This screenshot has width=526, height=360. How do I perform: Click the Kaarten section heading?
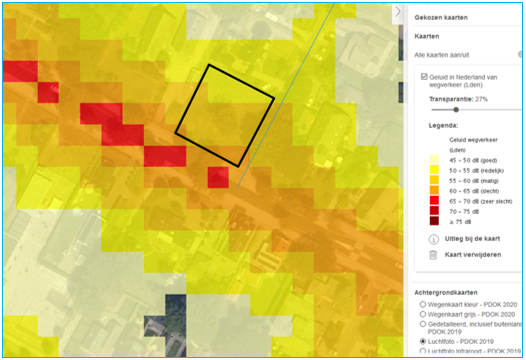click(x=427, y=36)
